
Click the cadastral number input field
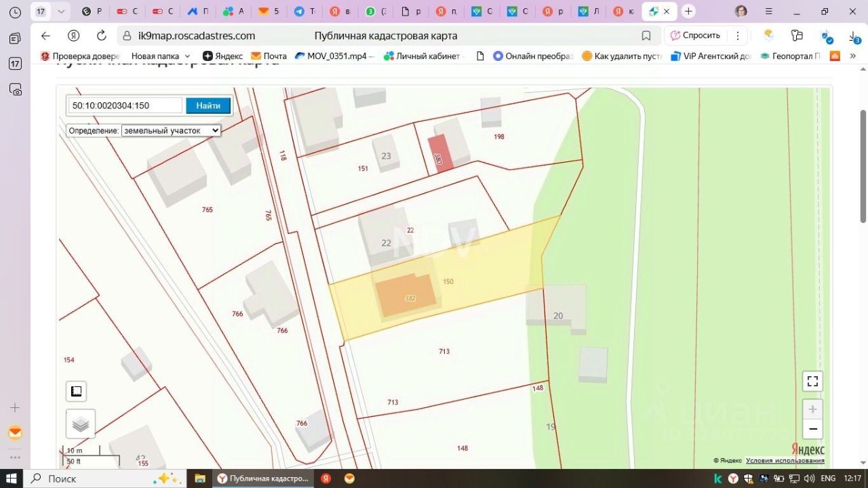(x=125, y=105)
